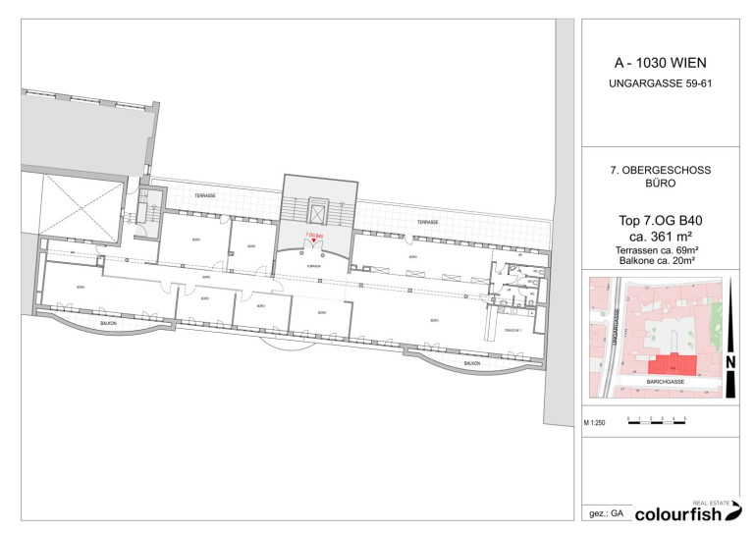Image resolution: width=756 pixels, height=534 pixels.
Task: Click the A - 1030 WIEN title
Action: [x=660, y=63]
